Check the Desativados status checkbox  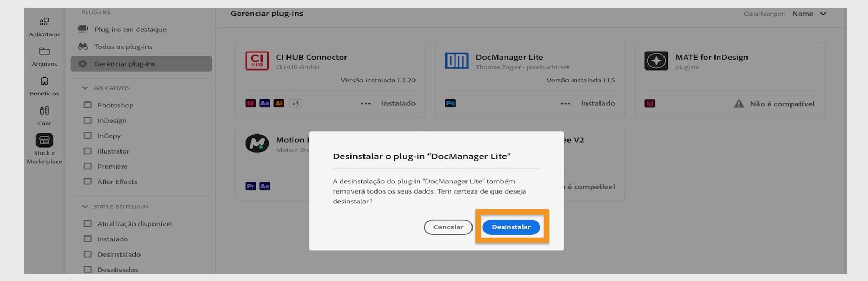pyautogui.click(x=87, y=269)
